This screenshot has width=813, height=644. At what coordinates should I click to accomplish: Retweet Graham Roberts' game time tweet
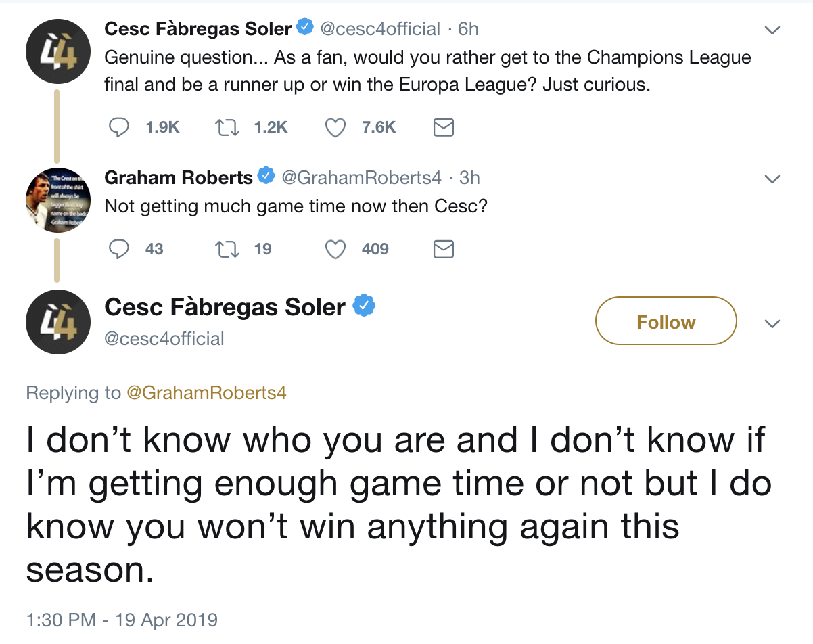(224, 249)
